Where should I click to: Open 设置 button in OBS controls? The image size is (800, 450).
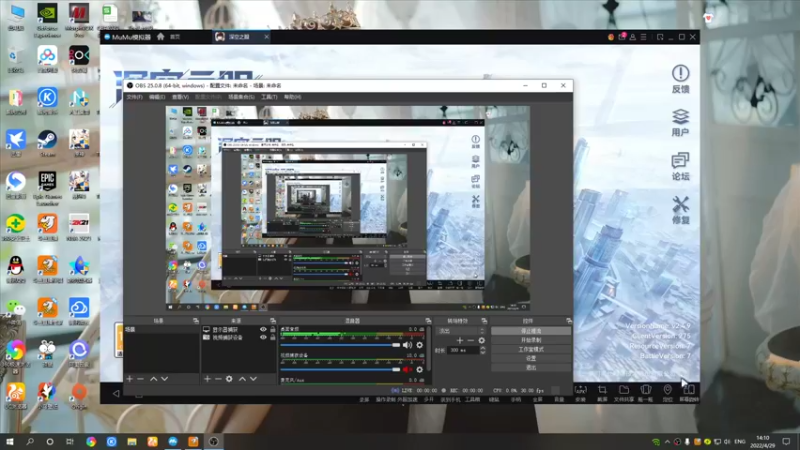[531, 359]
